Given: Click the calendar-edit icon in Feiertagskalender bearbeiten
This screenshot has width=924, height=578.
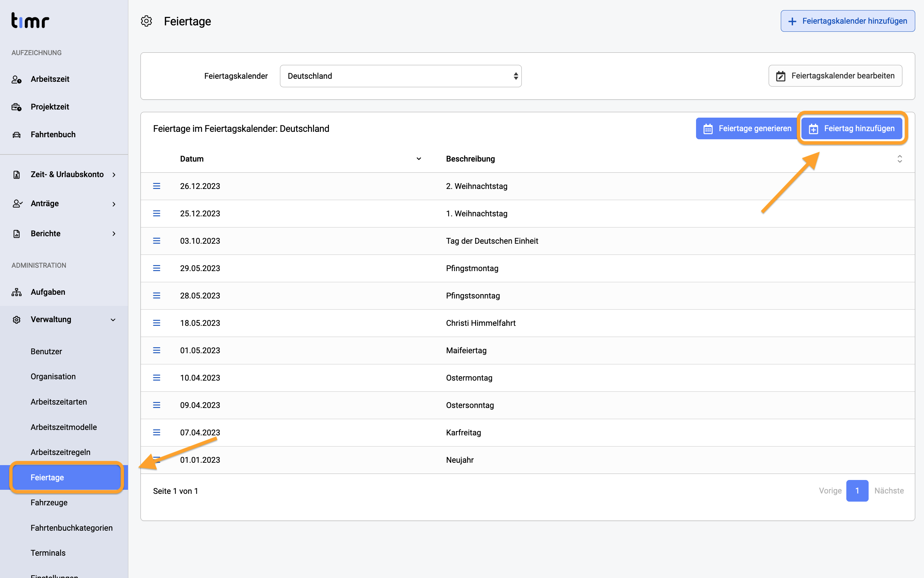Looking at the screenshot, I should coord(781,76).
